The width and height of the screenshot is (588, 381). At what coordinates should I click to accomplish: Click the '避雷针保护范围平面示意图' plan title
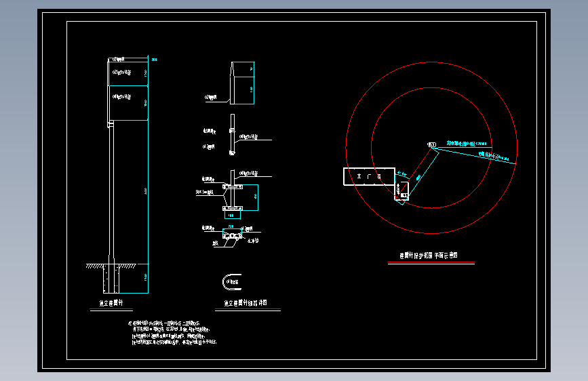tap(429, 256)
